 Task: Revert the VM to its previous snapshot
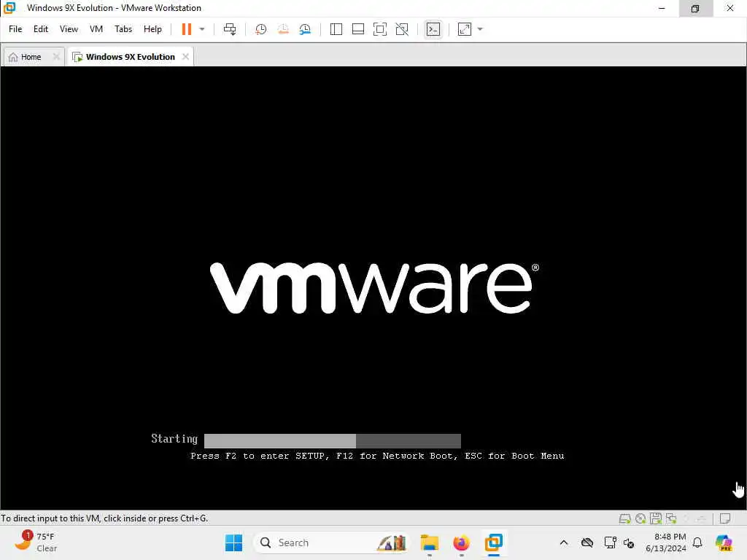(x=283, y=29)
